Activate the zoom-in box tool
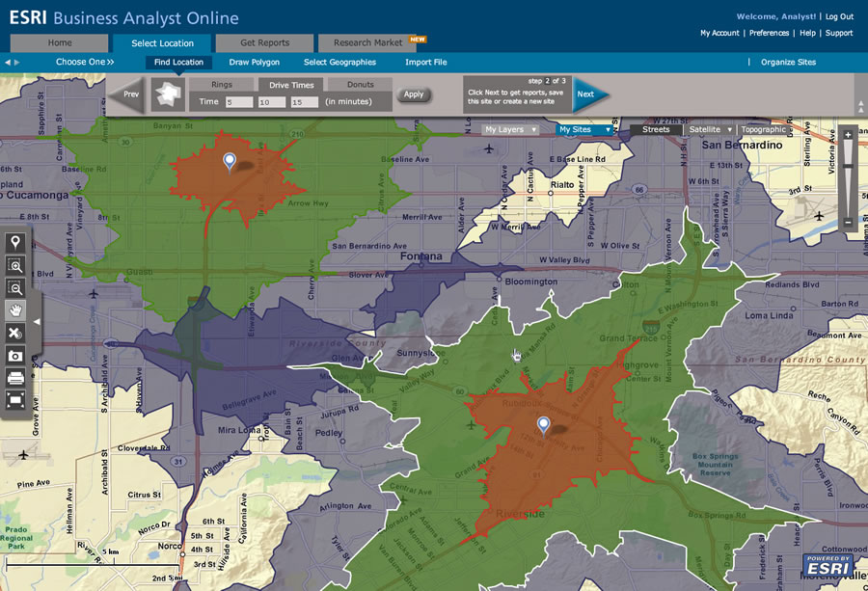 pos(14,265)
